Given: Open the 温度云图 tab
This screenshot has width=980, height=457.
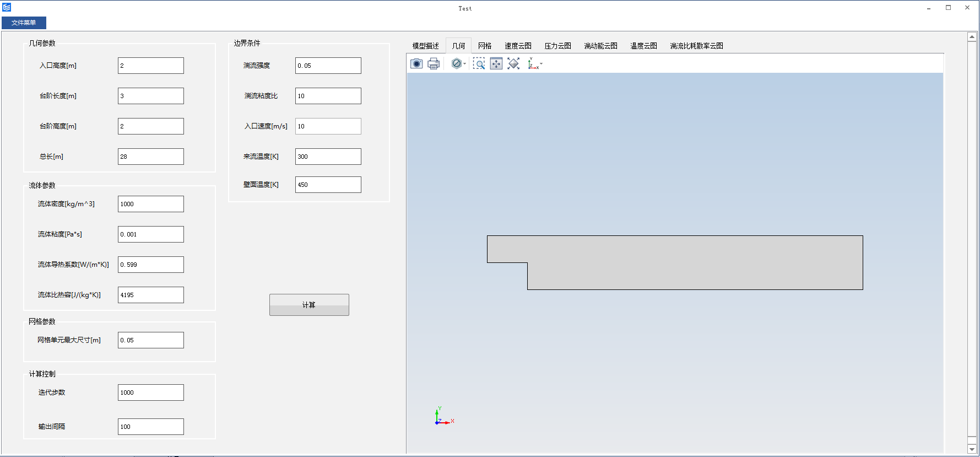Looking at the screenshot, I should coord(644,46).
